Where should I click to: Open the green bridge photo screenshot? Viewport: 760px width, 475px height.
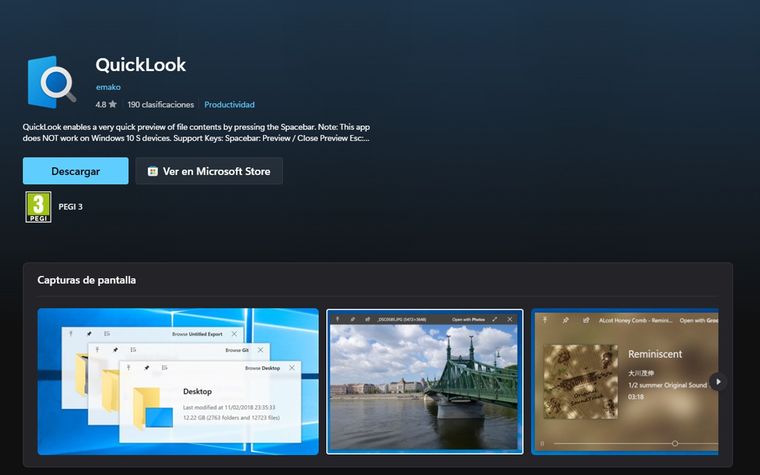tap(425, 381)
